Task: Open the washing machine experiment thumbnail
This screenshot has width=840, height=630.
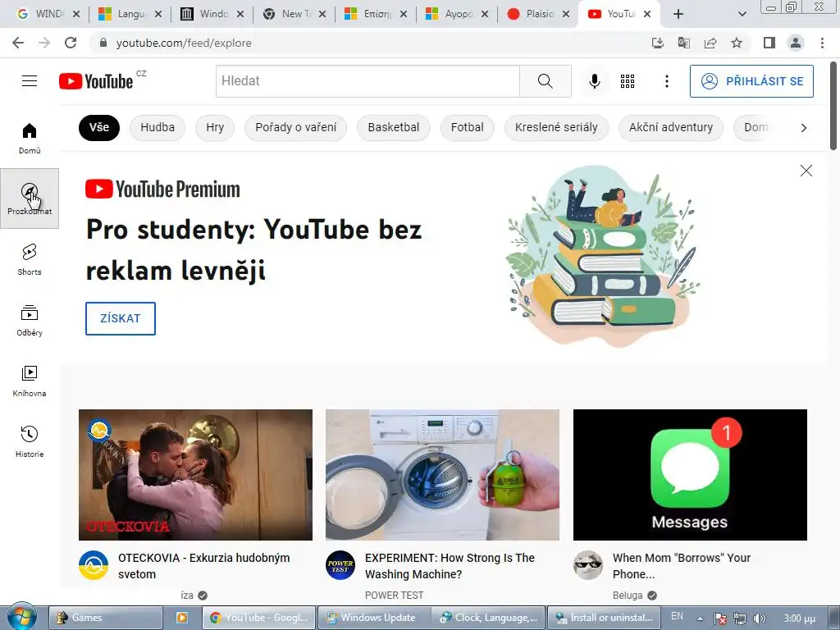Action: click(x=442, y=475)
